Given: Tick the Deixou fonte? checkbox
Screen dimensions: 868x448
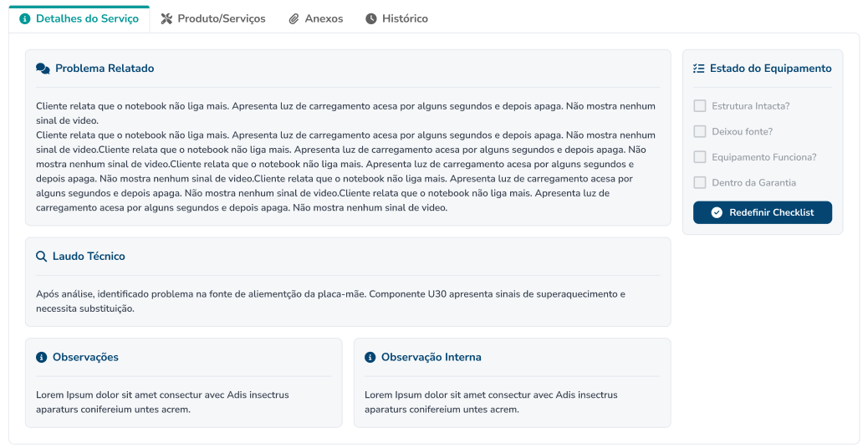Looking at the screenshot, I should pyautogui.click(x=700, y=131).
